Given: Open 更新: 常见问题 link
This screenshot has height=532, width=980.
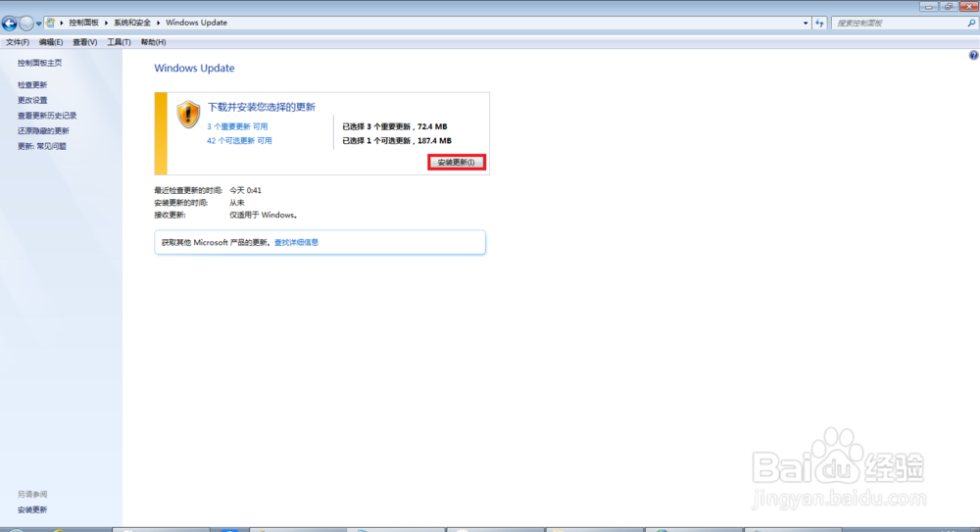Looking at the screenshot, I should (x=42, y=146).
